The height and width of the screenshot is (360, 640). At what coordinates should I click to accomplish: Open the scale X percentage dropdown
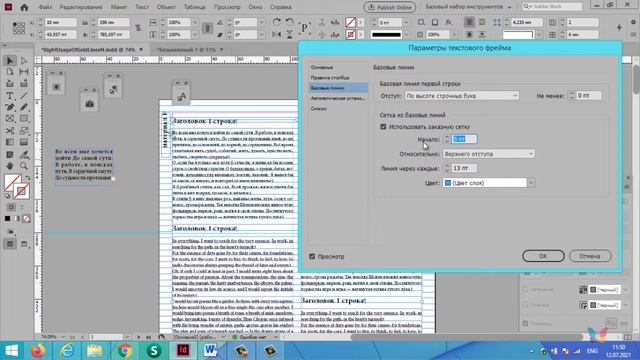(x=195, y=22)
